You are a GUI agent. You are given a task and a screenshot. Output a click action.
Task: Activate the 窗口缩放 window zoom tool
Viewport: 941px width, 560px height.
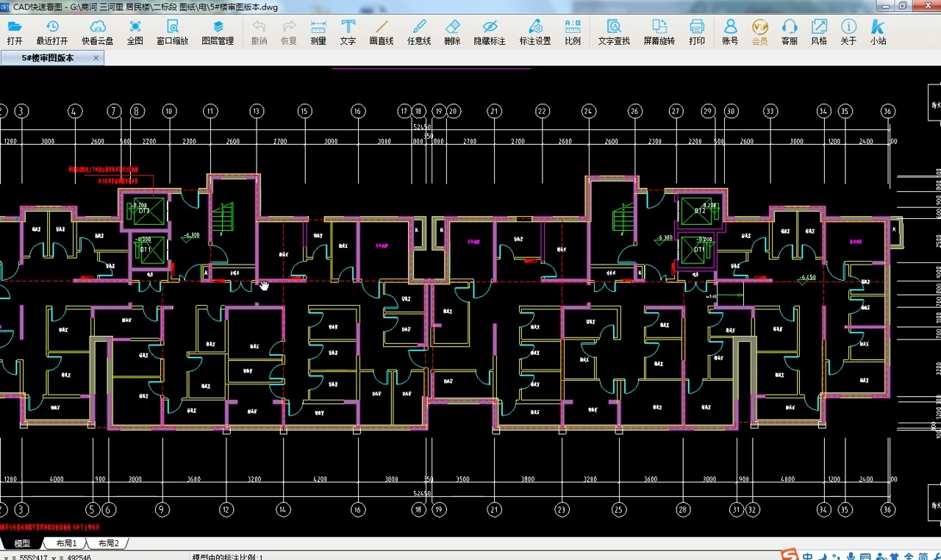[172, 32]
